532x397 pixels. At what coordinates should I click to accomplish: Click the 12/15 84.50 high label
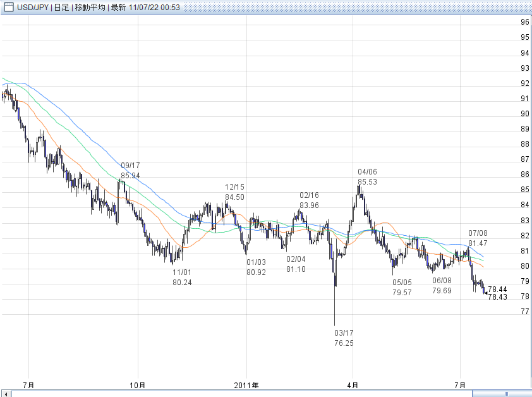(234, 192)
